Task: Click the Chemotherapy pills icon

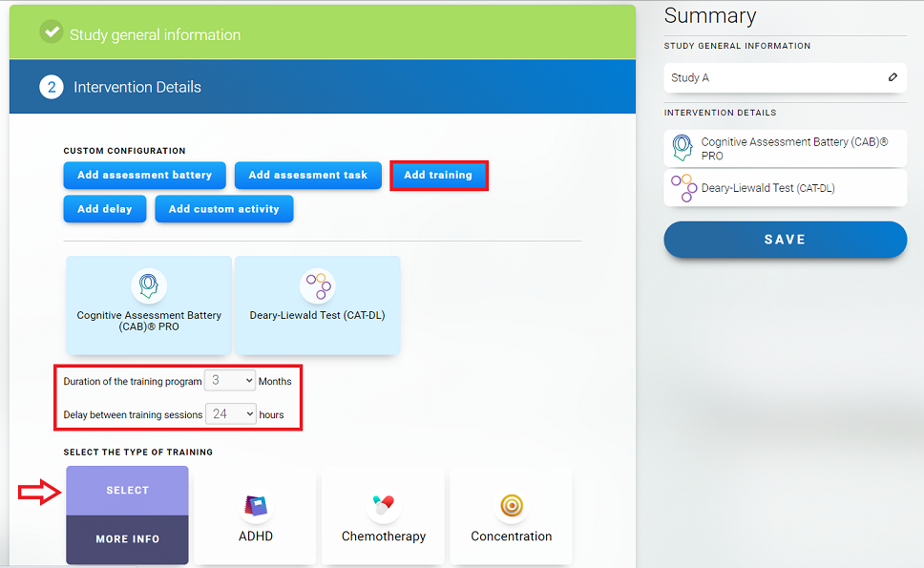Action: click(383, 505)
